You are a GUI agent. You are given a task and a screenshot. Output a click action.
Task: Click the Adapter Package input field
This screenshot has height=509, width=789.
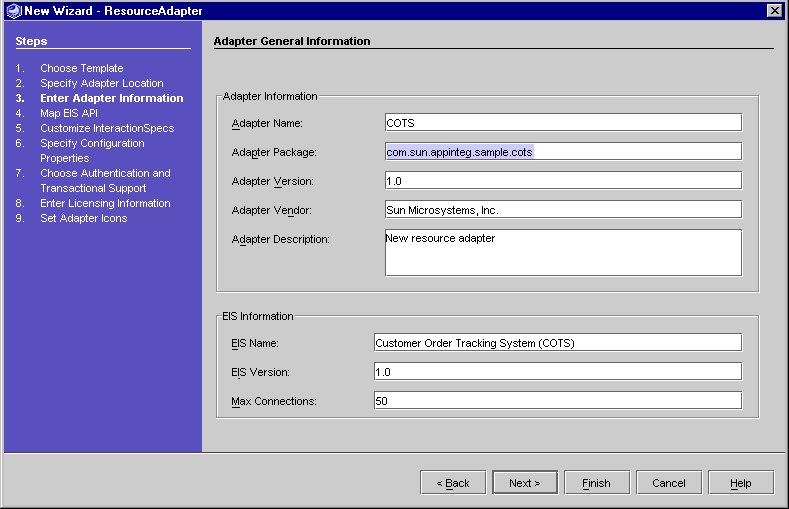563,152
